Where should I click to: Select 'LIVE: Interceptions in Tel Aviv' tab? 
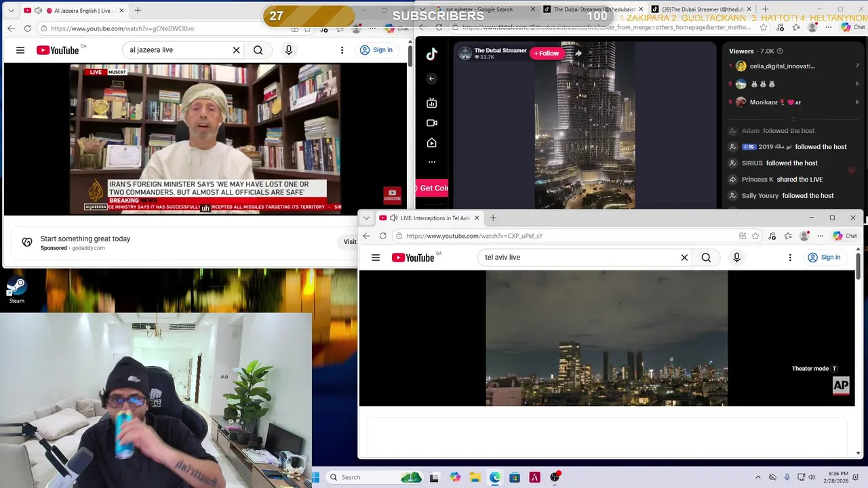point(429,218)
